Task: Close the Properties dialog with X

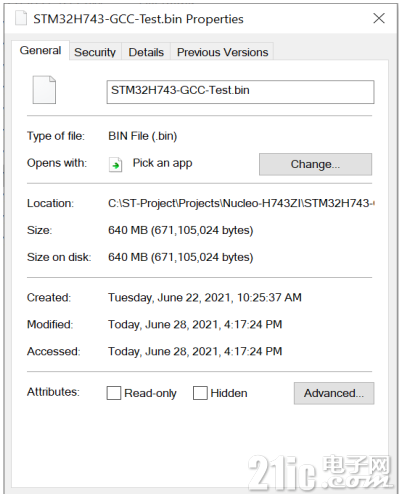Action: tap(379, 18)
